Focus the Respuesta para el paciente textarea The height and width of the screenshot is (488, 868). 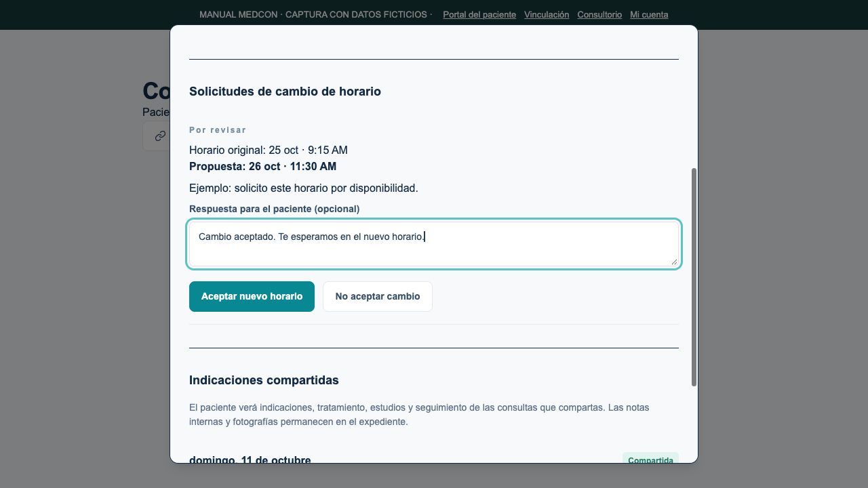434,244
